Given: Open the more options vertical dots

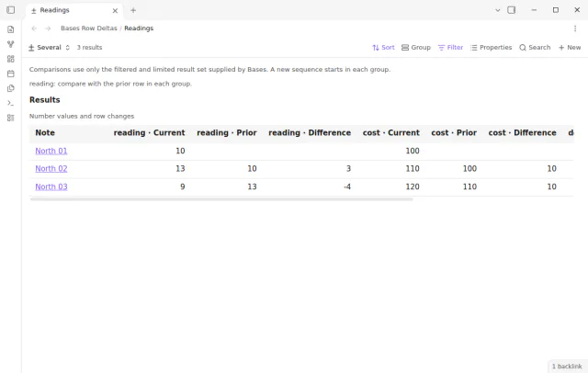Looking at the screenshot, I should point(575,28).
